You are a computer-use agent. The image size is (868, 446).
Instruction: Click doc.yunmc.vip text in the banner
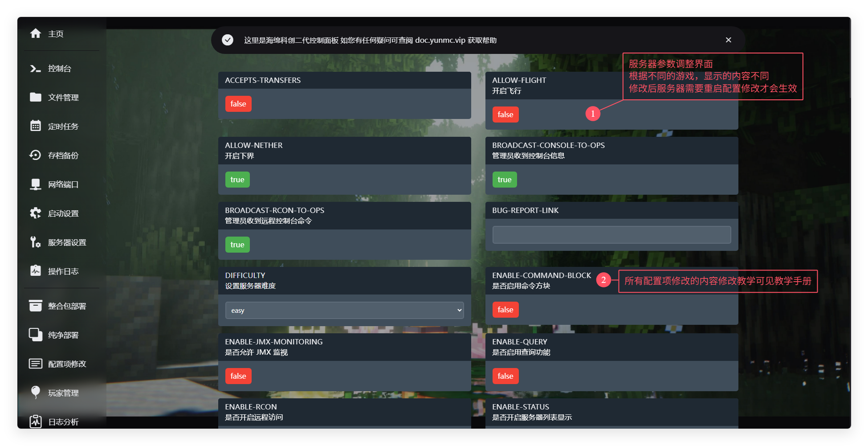(440, 40)
